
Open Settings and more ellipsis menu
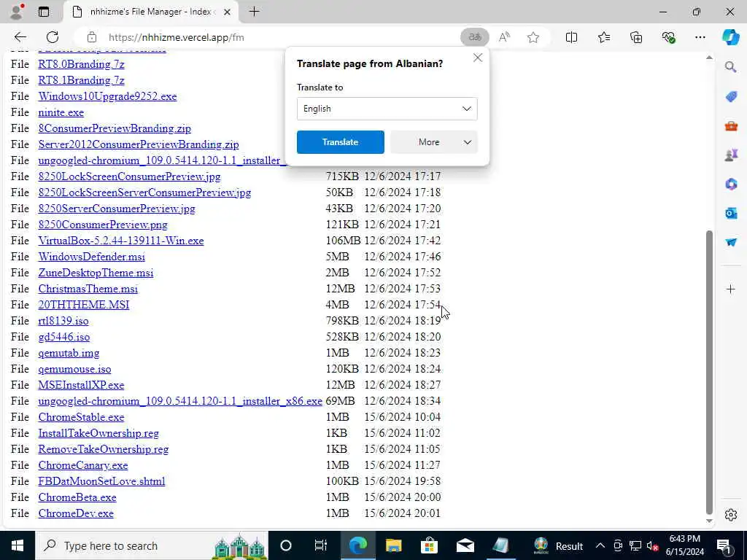pos(700,37)
